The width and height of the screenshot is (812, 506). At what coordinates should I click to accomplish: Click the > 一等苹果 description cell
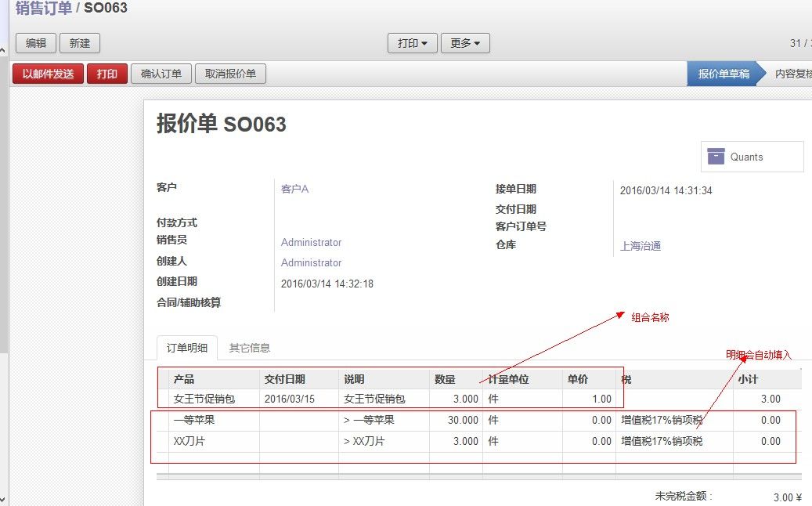pos(384,420)
